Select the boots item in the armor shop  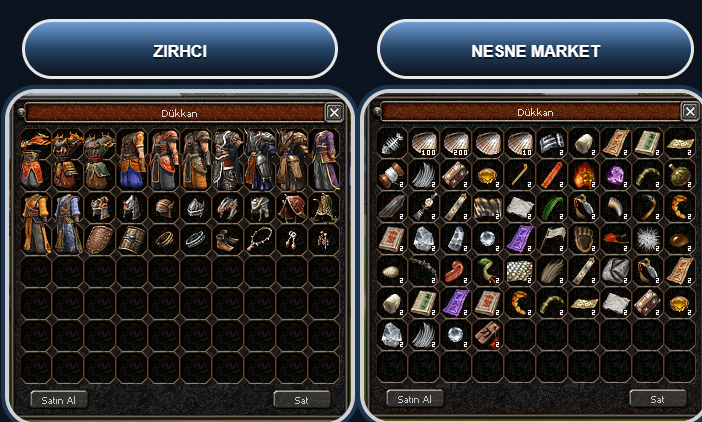227,239
